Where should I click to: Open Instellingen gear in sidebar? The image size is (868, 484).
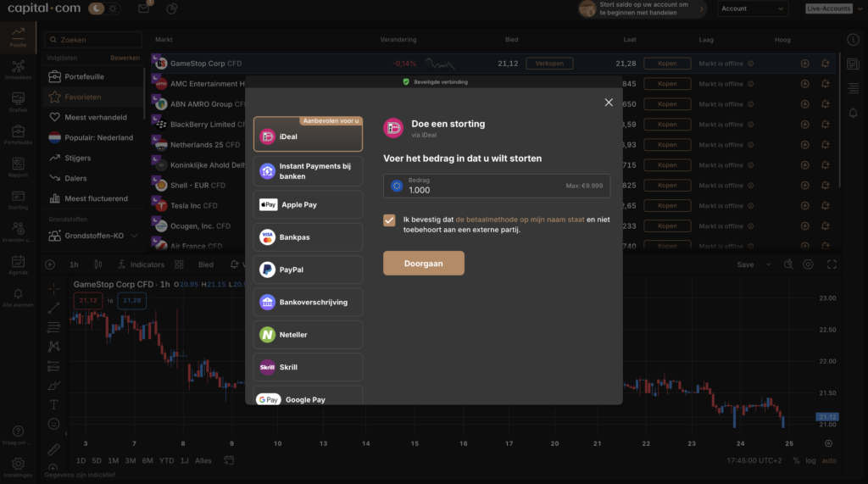pyautogui.click(x=18, y=467)
